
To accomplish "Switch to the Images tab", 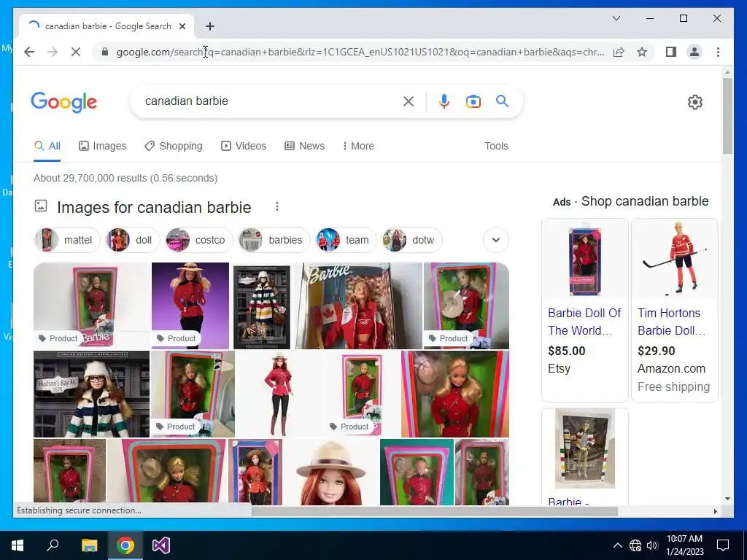I will pyautogui.click(x=102, y=146).
